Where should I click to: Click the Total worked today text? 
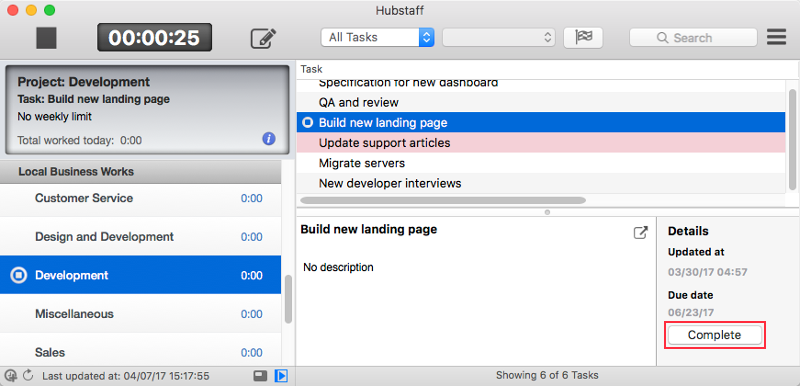(80, 140)
